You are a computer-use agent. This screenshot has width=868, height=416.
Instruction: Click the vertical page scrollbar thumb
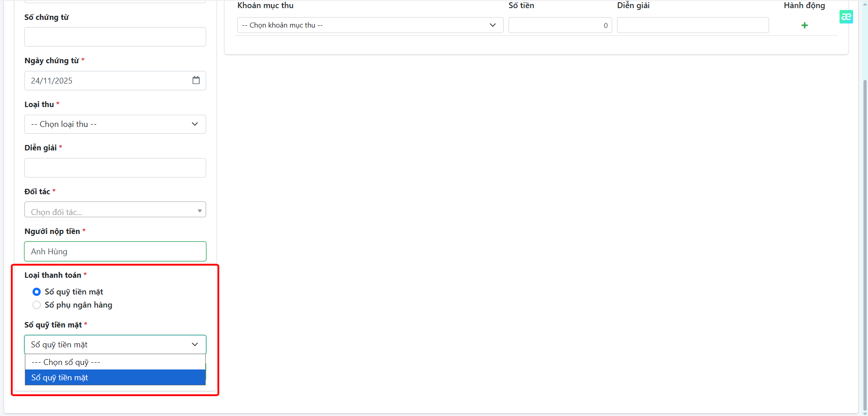864,244
